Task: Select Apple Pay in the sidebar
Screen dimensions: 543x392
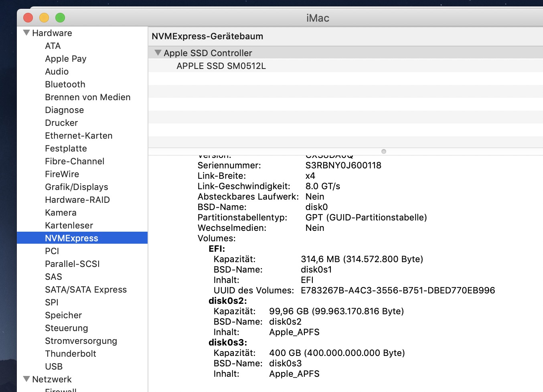Action: pos(66,59)
